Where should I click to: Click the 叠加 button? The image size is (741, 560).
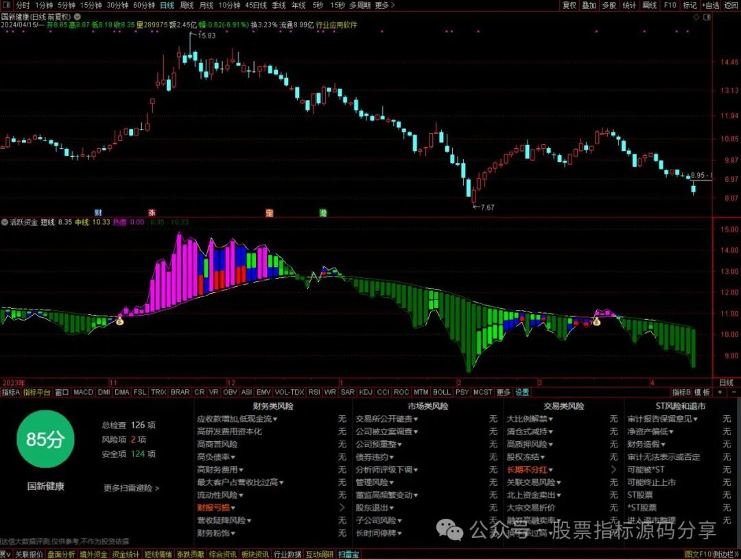(x=589, y=5)
